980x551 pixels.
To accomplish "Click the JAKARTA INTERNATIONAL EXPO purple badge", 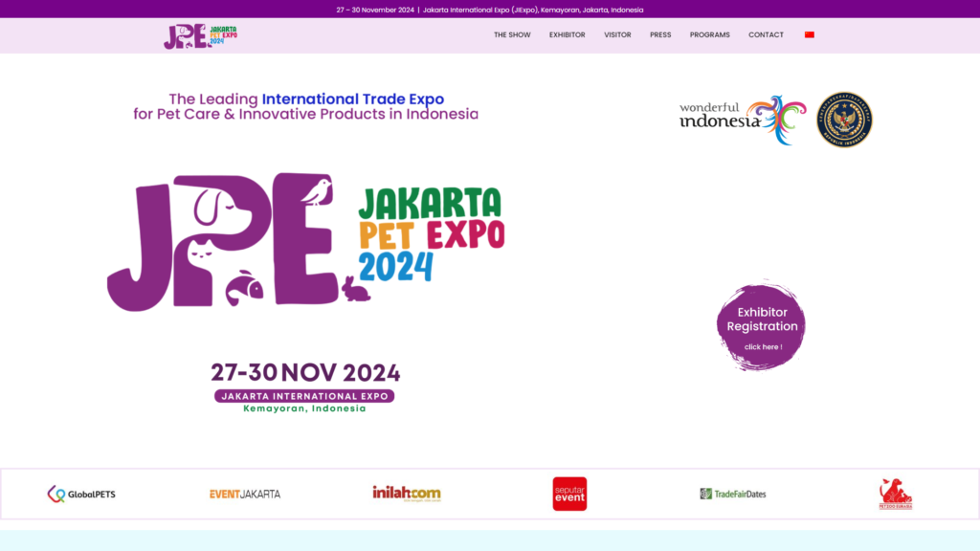I will (304, 396).
